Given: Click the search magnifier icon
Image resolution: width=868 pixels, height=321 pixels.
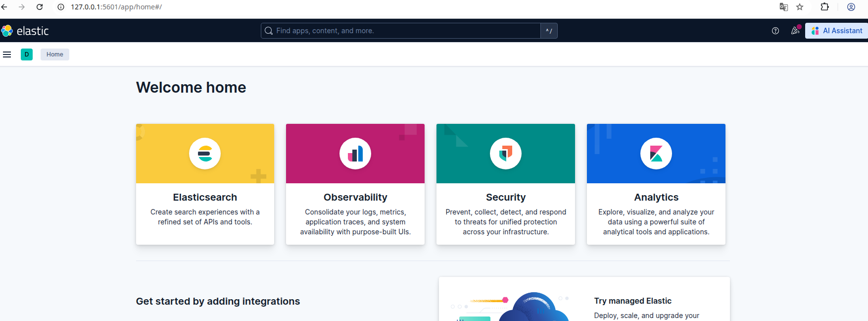Looking at the screenshot, I should (x=269, y=31).
